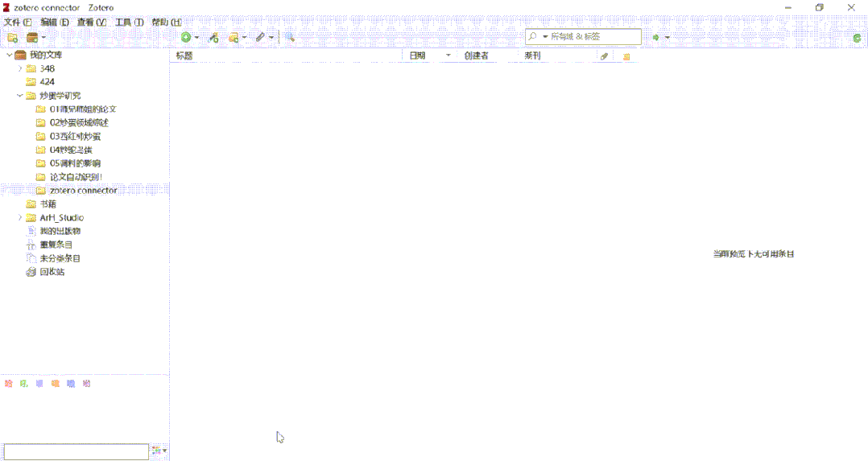
Task: Select the 书籍 collection
Action: [x=48, y=204]
